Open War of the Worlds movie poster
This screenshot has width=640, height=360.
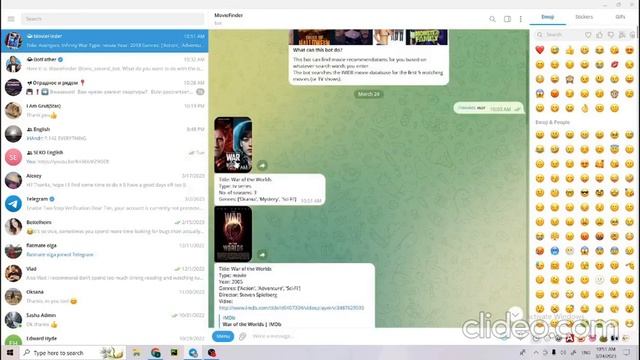coord(233,234)
